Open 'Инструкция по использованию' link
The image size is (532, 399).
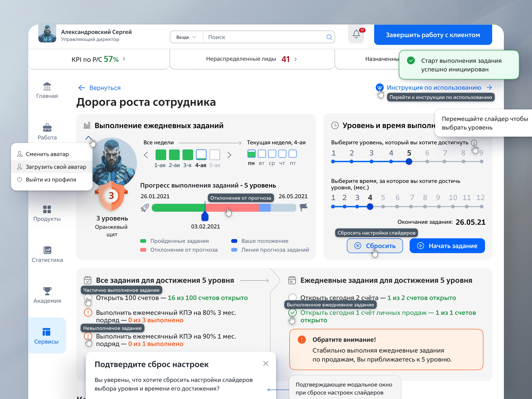(434, 88)
